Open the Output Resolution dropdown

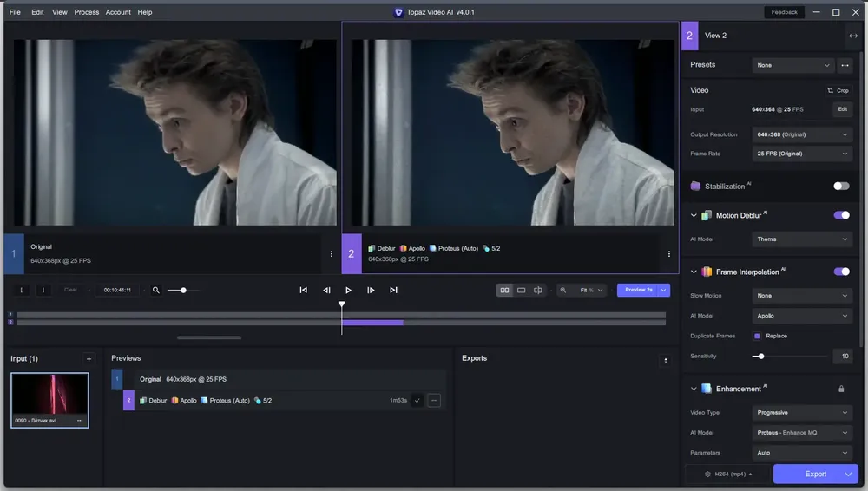(x=801, y=134)
